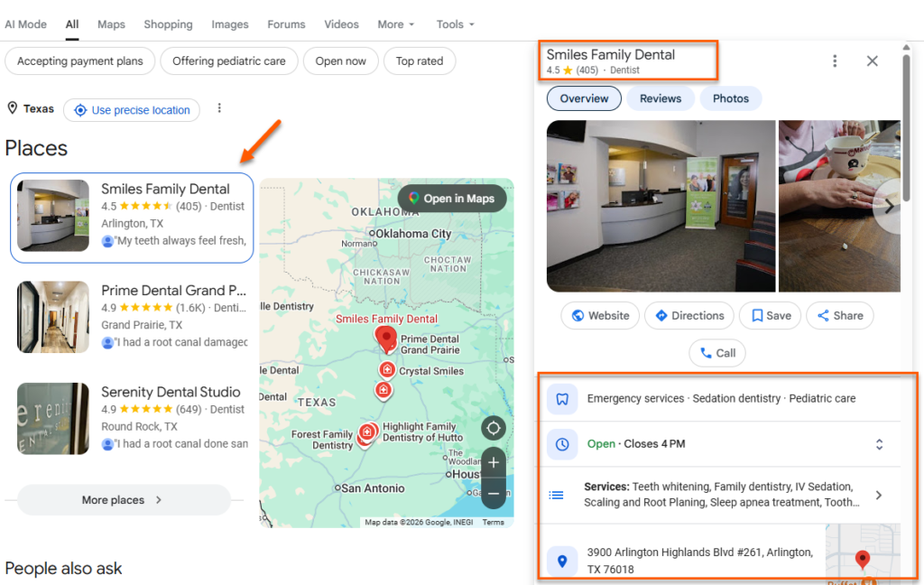Open the More dropdown in the search tabs

[x=396, y=24]
